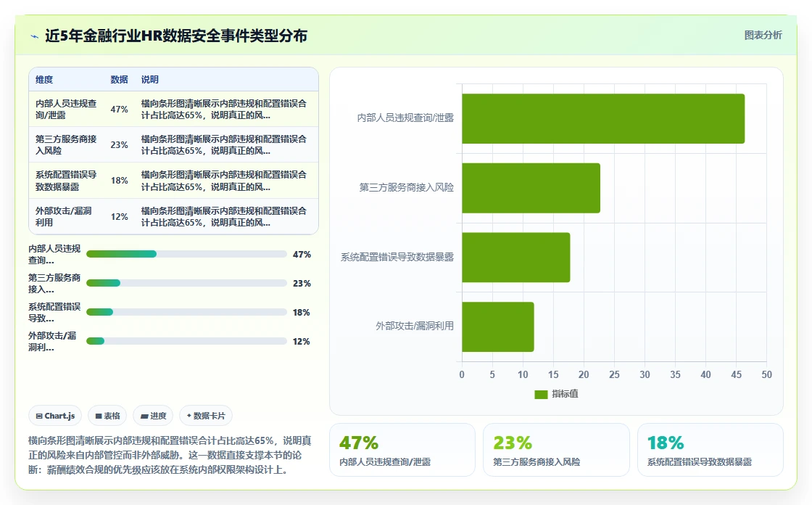Click the 数据 column header
This screenshot has width=812, height=505.
(x=119, y=79)
